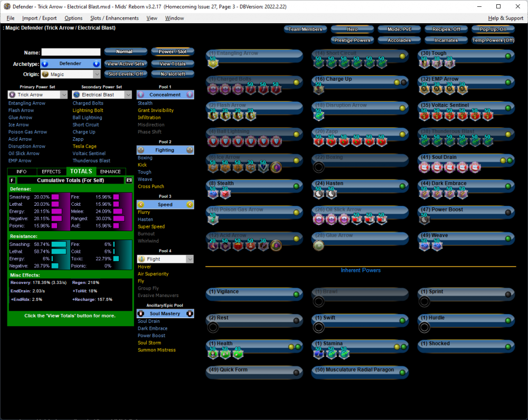
Task: Click the empty Boxing enhancement slot
Action: [318, 168]
